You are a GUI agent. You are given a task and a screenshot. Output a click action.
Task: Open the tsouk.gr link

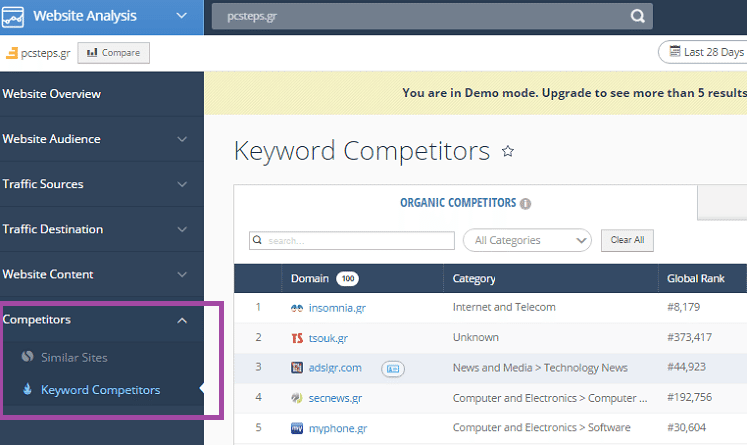pyautogui.click(x=328, y=338)
